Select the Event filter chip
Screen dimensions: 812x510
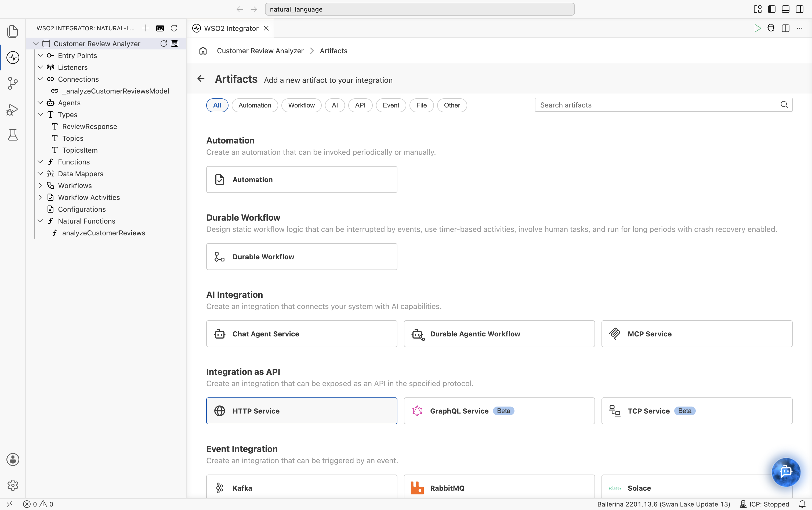[391, 105]
